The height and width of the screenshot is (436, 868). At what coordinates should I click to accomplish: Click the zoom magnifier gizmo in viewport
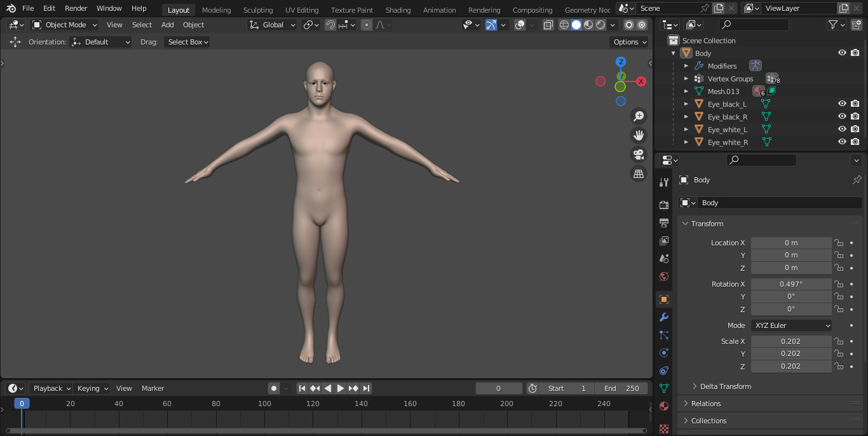click(639, 116)
